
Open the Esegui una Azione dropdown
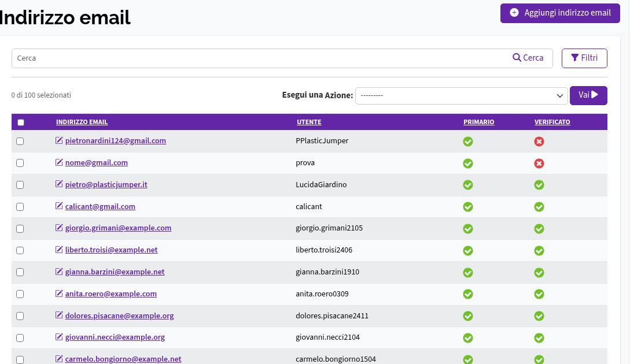(x=461, y=95)
